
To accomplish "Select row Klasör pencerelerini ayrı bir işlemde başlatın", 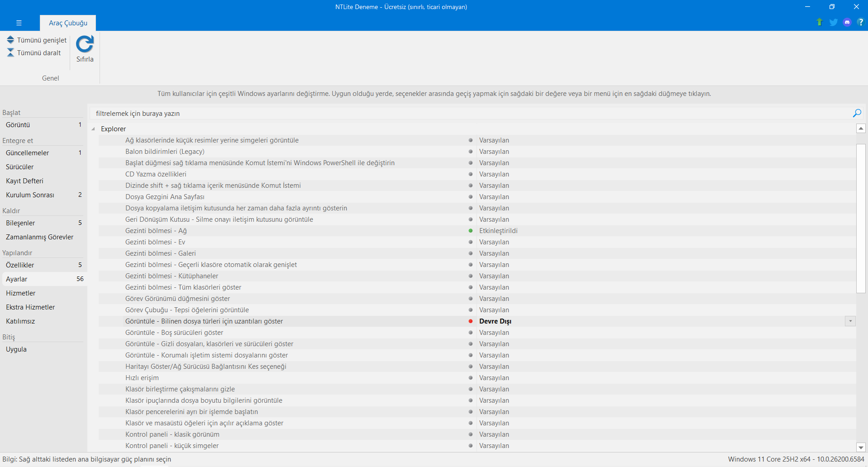I will coord(477,412).
